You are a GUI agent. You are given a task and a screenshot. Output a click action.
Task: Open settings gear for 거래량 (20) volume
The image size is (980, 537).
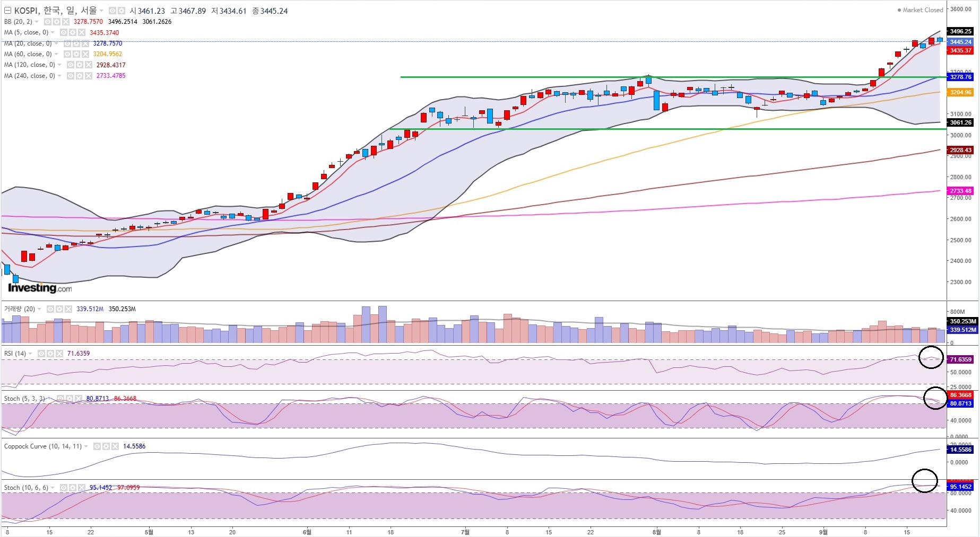click(59, 309)
